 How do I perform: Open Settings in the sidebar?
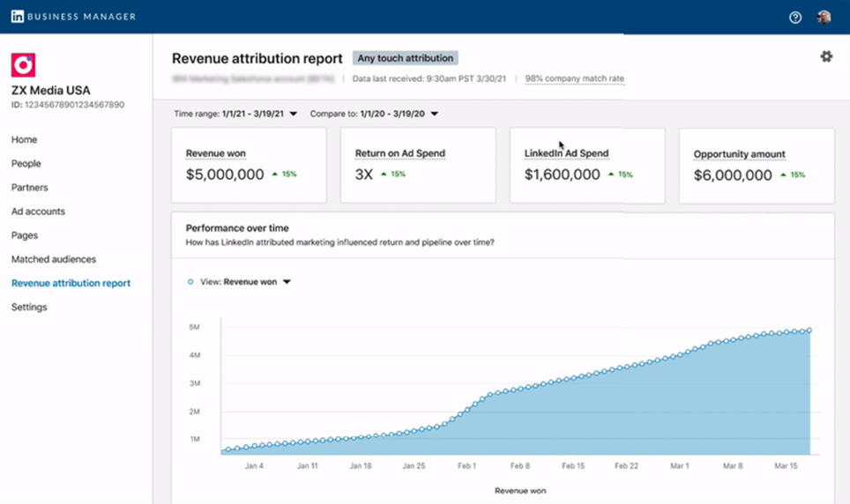(x=29, y=307)
